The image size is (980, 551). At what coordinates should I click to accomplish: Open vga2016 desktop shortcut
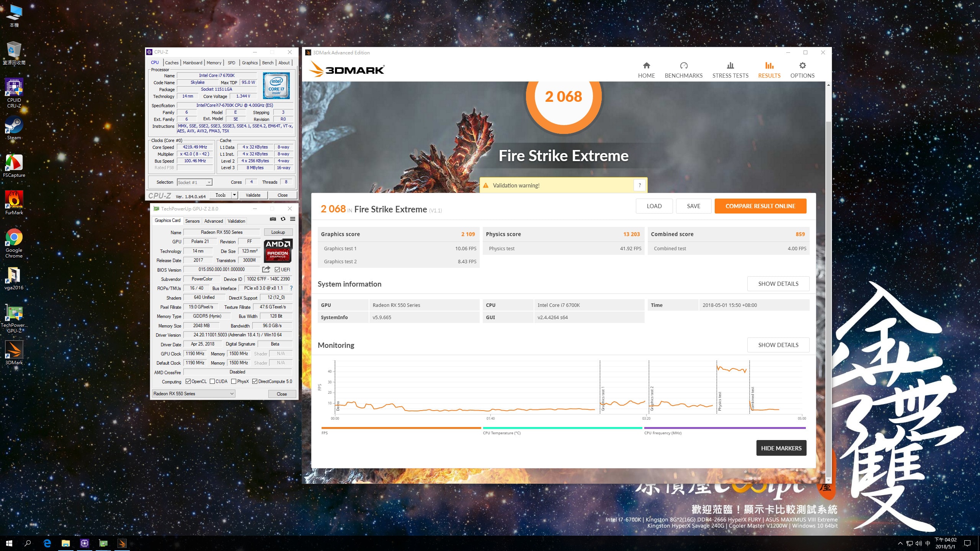tap(14, 278)
